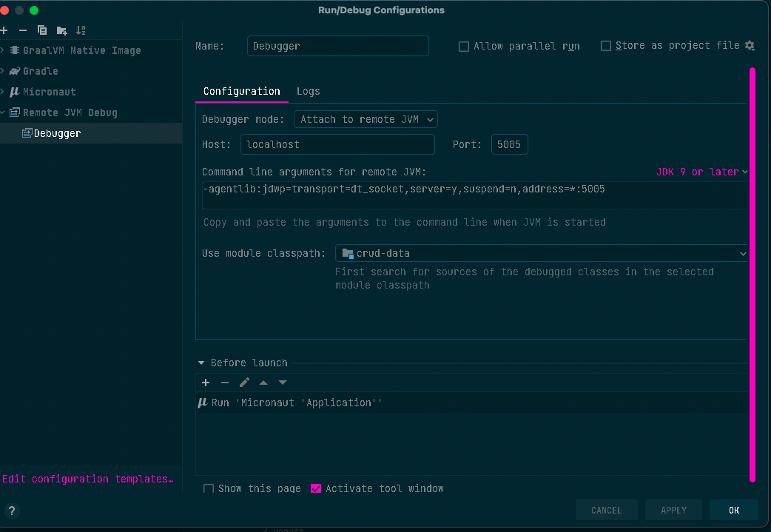Edit the Before launch task
The width and height of the screenshot is (771, 532).
click(x=244, y=383)
